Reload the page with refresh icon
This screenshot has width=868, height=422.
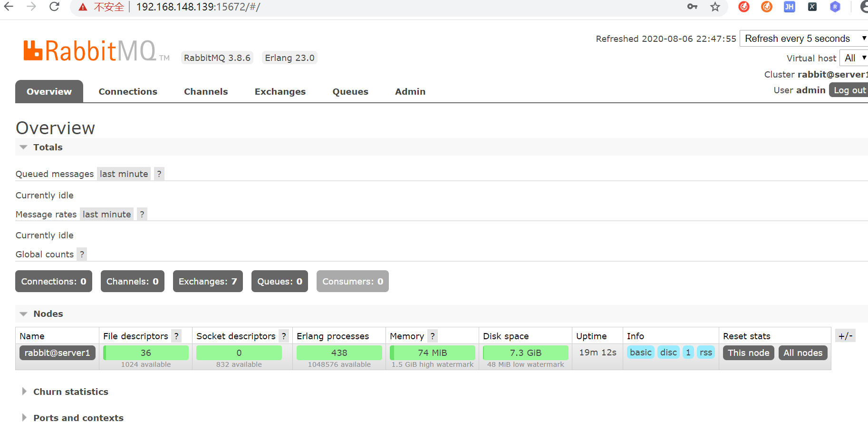click(54, 7)
